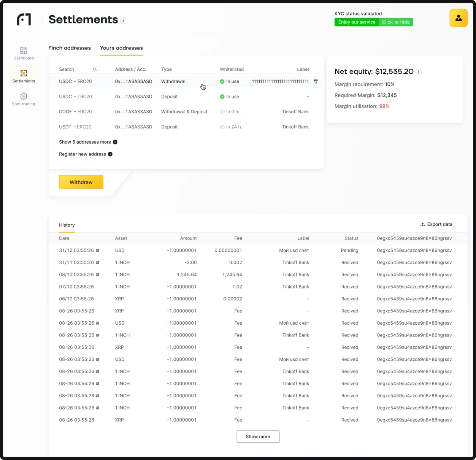The image size is (476, 460).
Task: Click the clock icon in the USDT – ERC20 row
Action: [x=222, y=127]
